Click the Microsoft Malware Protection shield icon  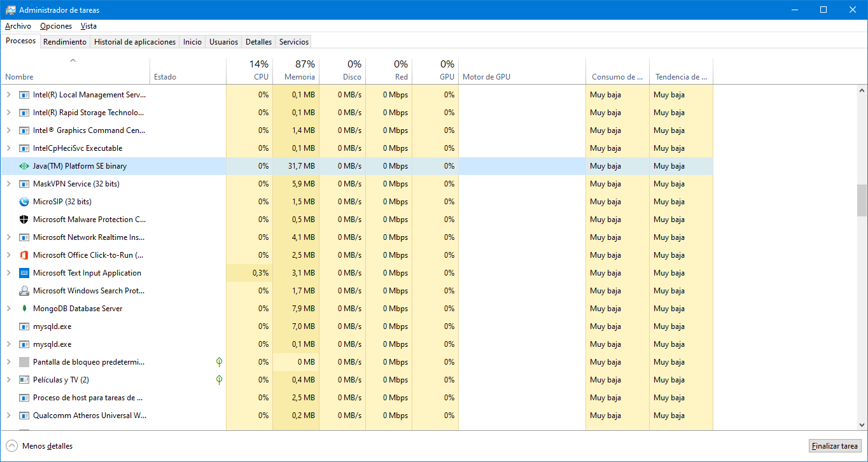click(x=24, y=220)
